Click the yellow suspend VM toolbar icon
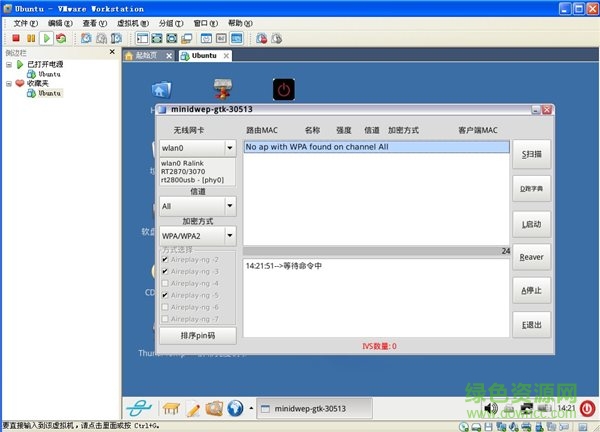The height and width of the screenshot is (432, 600). [x=31, y=39]
